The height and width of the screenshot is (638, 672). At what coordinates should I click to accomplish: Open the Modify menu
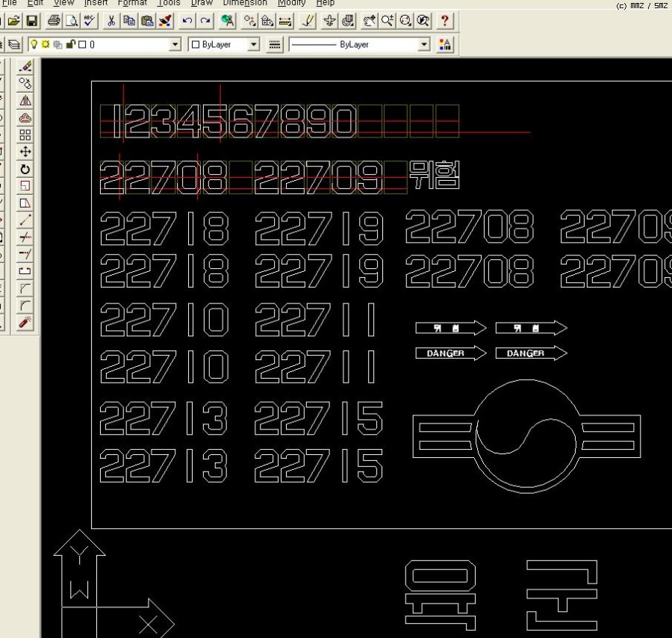(291, 3)
